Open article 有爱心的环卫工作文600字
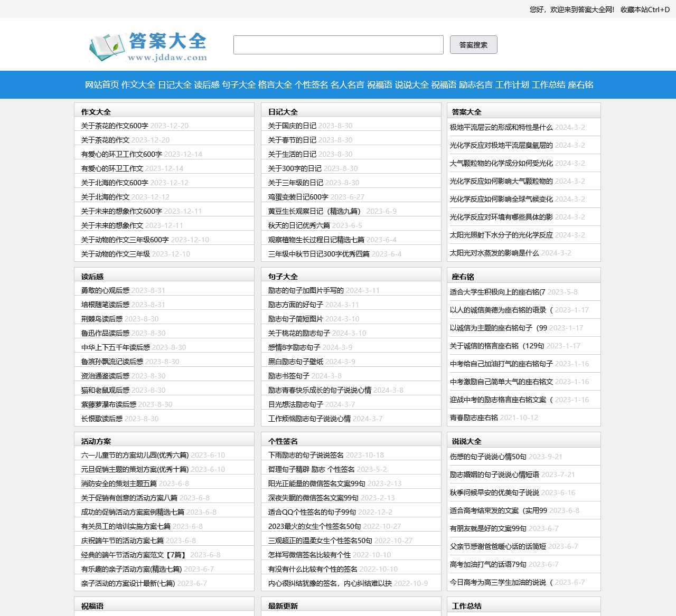The height and width of the screenshot is (616, 676). coord(121,154)
